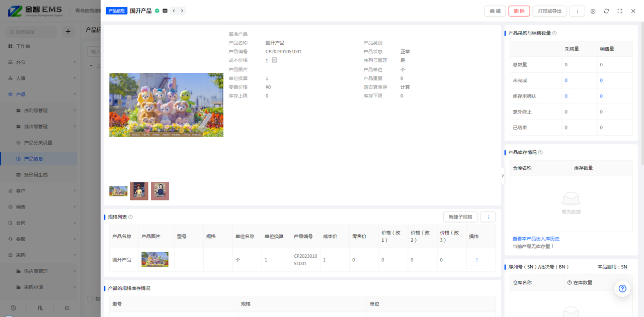Screen dimensions: 644x317
Task: Select 产品信息 in sidebar
Action: [39, 159]
